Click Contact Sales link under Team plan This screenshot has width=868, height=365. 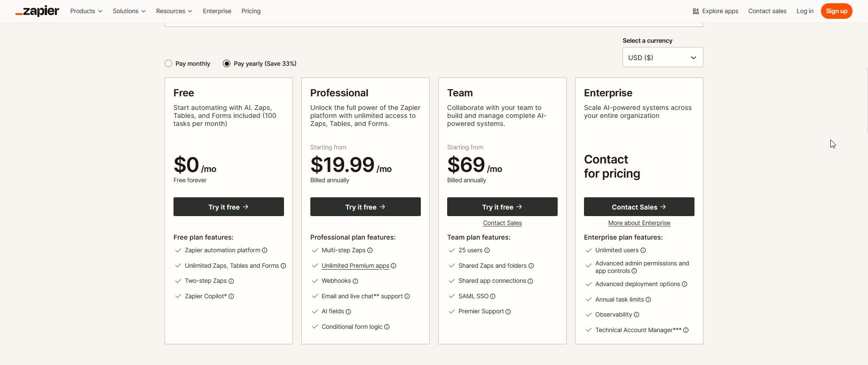click(x=502, y=223)
